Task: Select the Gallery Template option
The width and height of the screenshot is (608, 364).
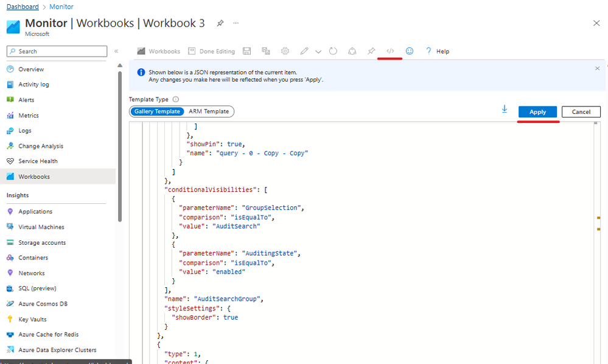Action: (157, 111)
